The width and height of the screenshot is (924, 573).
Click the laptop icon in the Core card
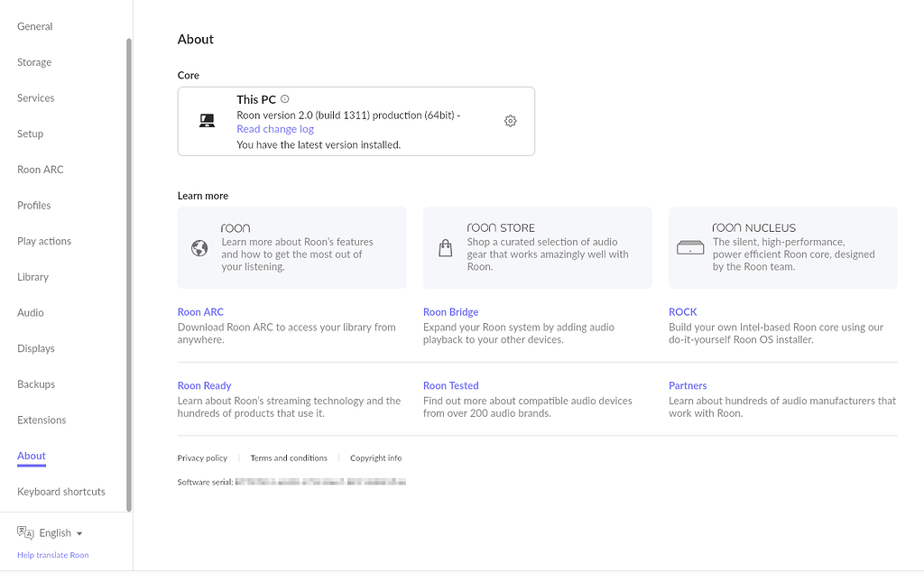207,121
